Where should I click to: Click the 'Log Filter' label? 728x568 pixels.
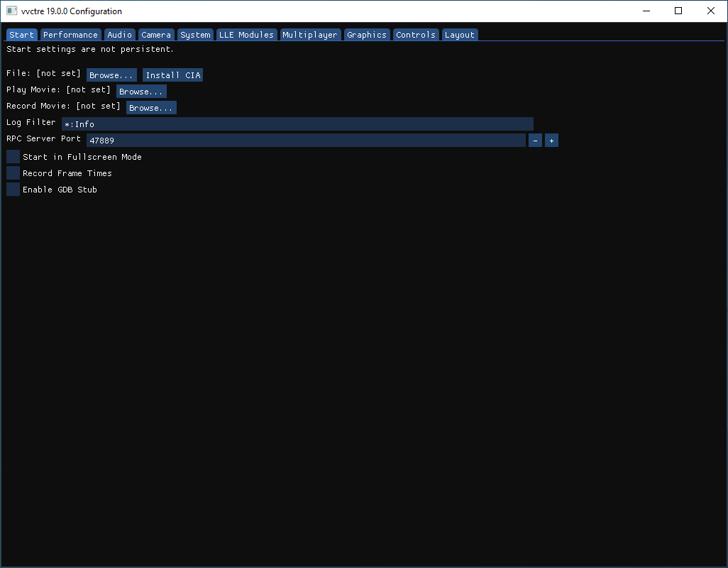point(31,122)
